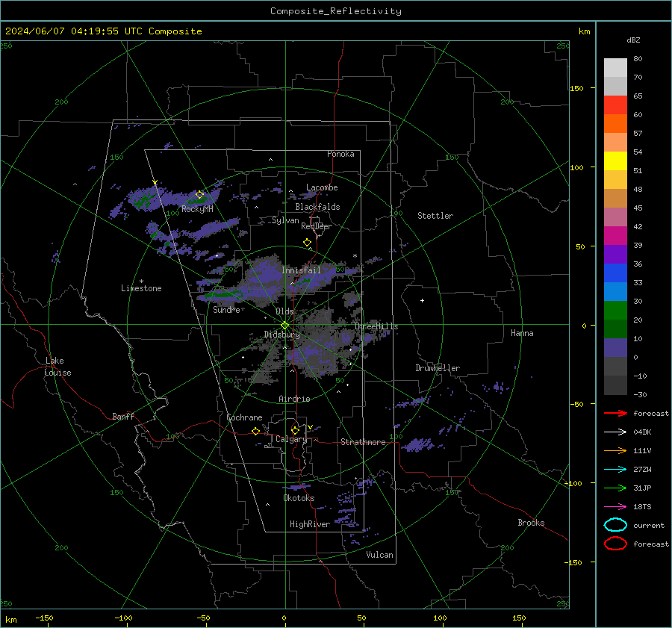The width and height of the screenshot is (672, 628).
Task: Click yellow diamond marker near Cochrane
Action: pos(255,431)
